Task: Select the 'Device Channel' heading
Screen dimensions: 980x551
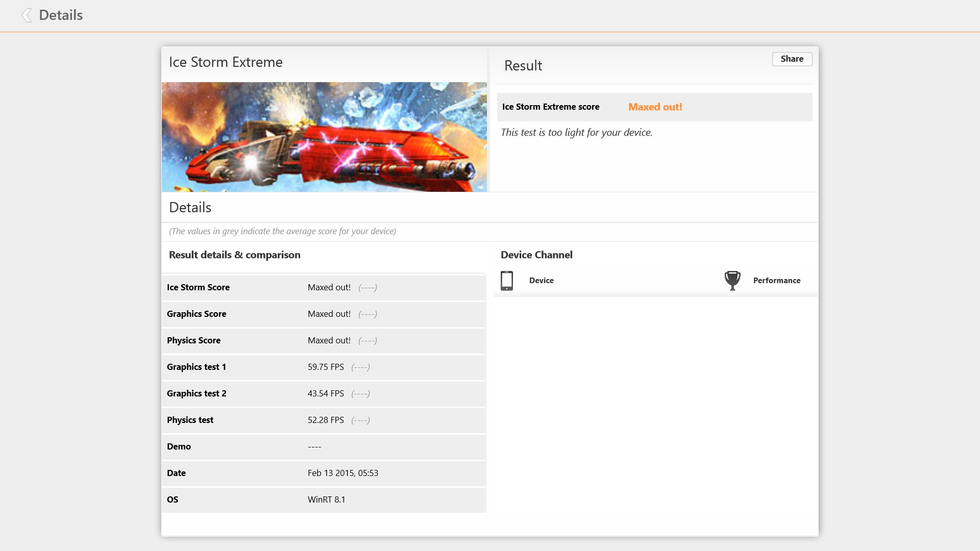Action: 536,255
